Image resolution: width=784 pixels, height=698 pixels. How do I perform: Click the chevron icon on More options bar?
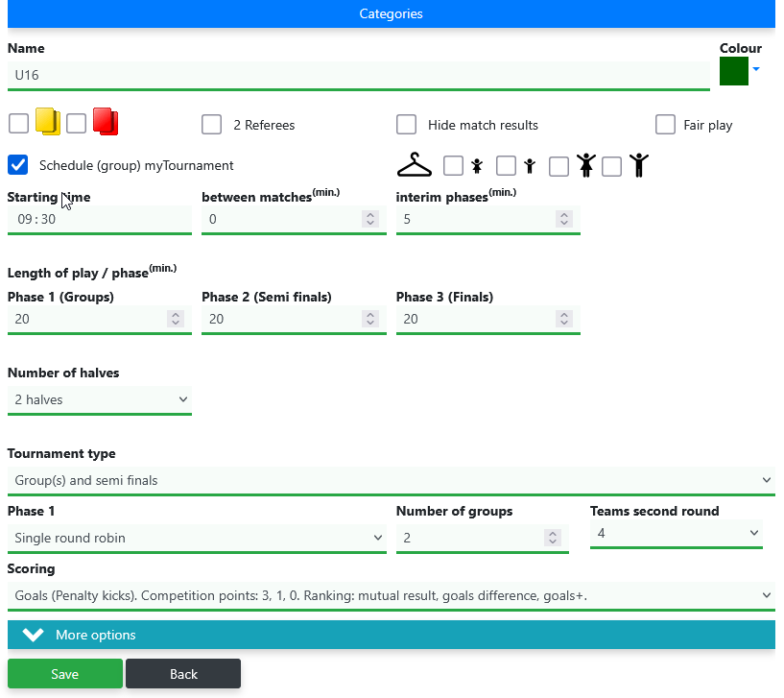pos(32,635)
